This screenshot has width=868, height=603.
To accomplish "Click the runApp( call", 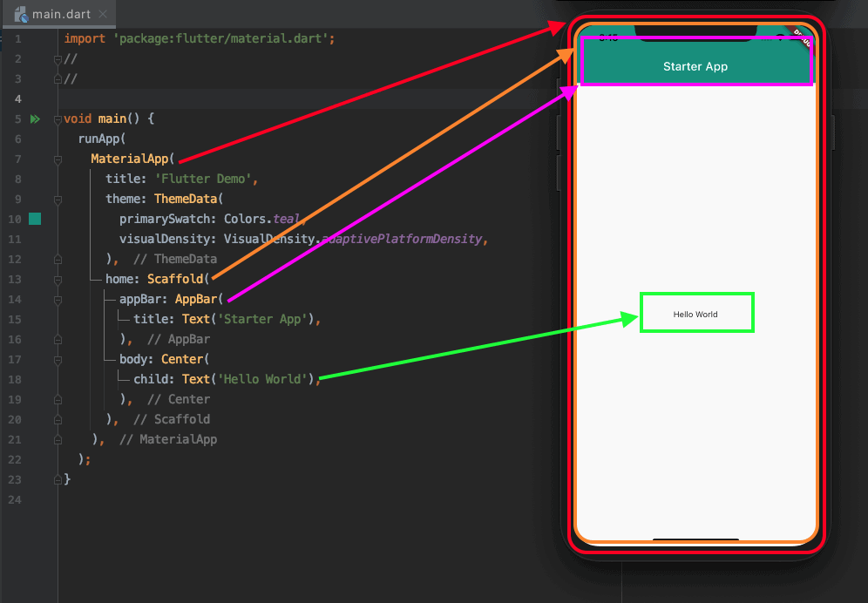I will pos(102,139).
